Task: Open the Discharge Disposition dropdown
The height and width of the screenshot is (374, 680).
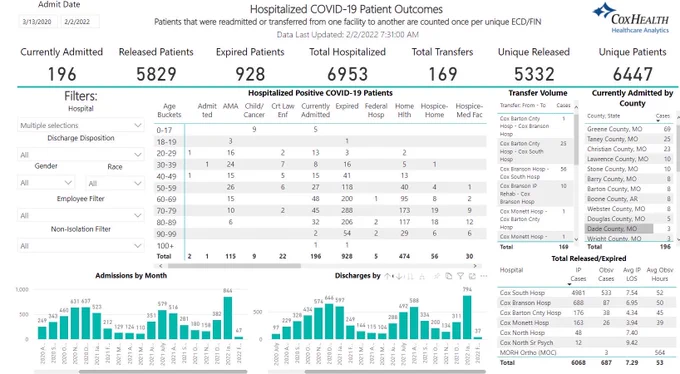Action: [x=81, y=154]
